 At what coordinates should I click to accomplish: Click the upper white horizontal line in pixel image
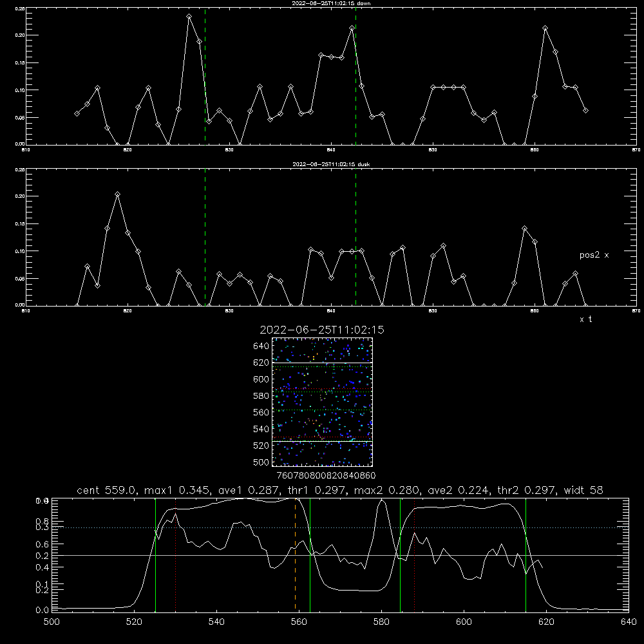322,363
